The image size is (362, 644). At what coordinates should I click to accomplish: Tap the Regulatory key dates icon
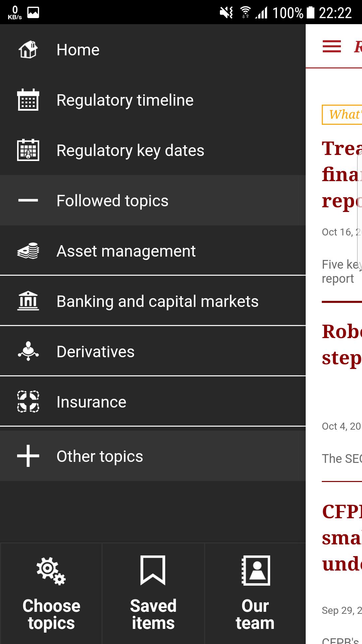click(28, 150)
